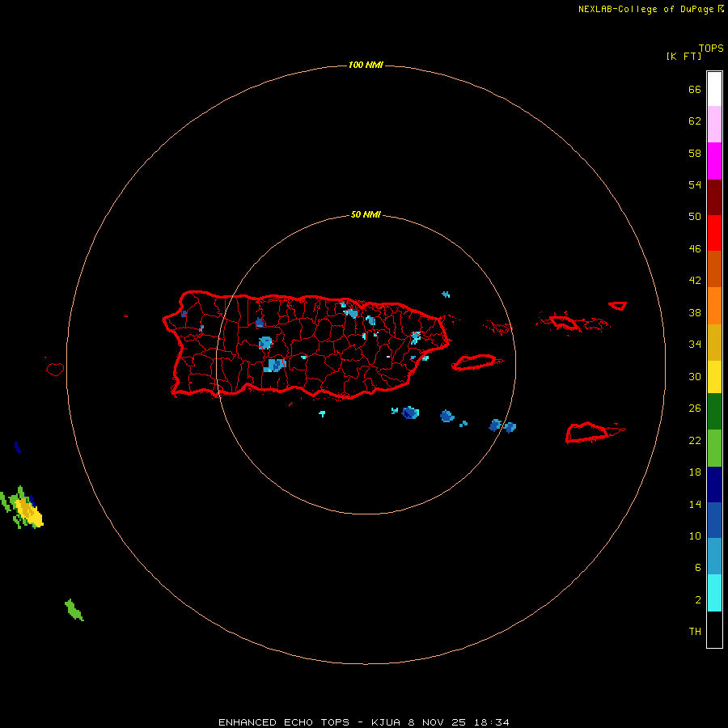Click the TOPS legend title
This screenshot has width=728, height=728.
(x=711, y=48)
